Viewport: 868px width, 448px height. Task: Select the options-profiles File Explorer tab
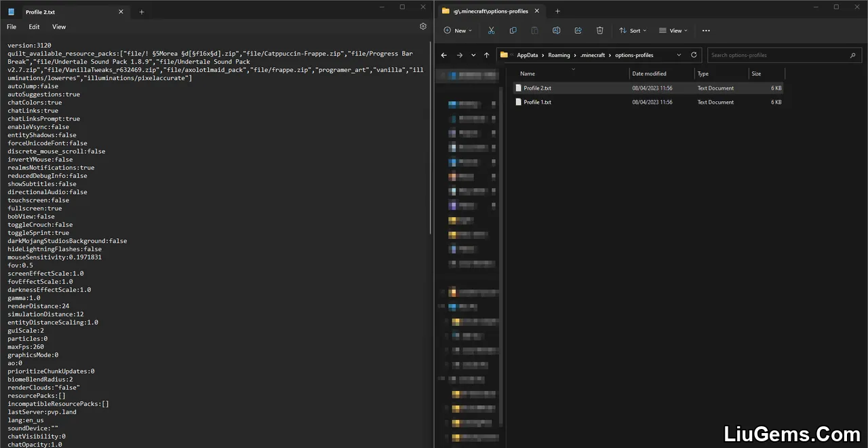[x=490, y=11]
